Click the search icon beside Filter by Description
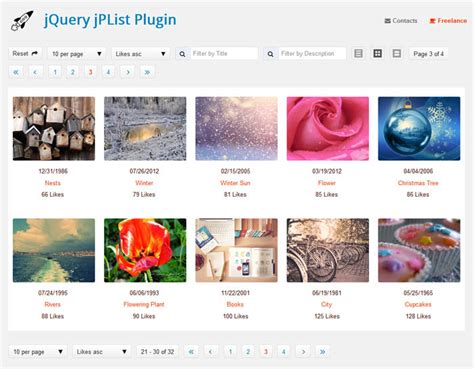Viewport: 474px width, 369px height. (270, 54)
